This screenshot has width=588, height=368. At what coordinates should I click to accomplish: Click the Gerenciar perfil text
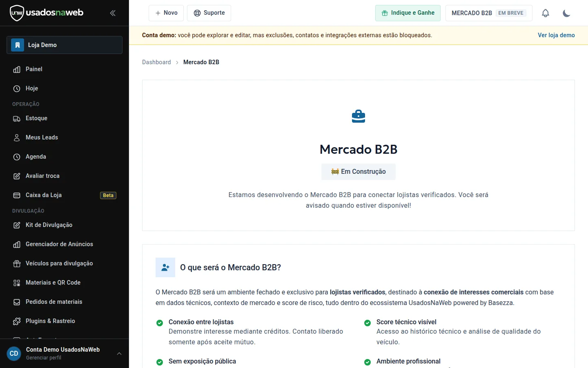44,358
